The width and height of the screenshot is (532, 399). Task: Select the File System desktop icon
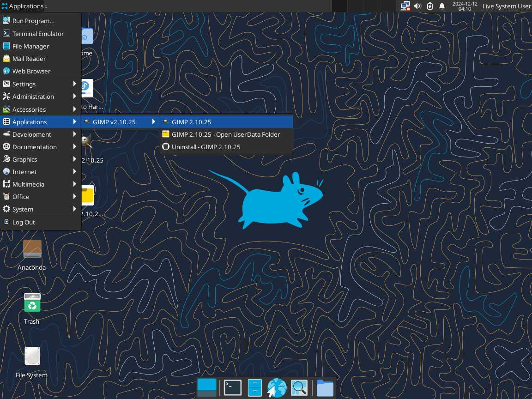tap(32, 362)
